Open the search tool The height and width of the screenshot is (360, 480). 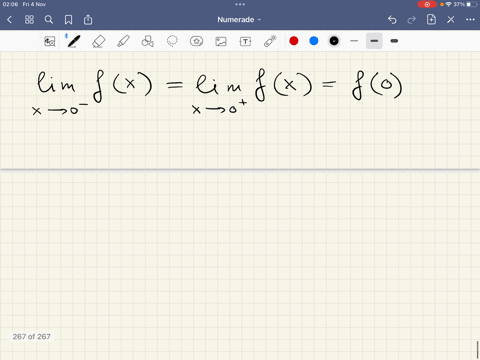[x=49, y=20]
